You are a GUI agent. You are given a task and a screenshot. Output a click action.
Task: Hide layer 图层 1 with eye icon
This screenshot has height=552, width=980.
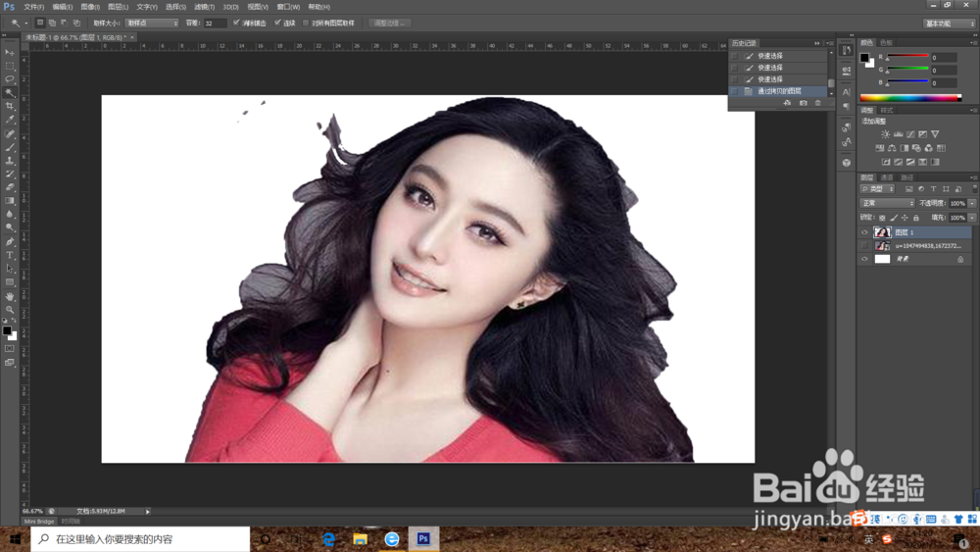pos(864,232)
